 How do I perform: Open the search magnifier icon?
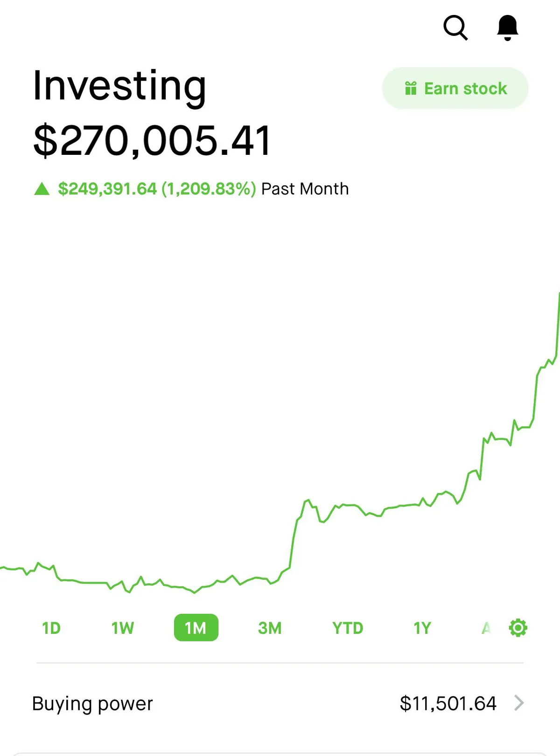click(455, 28)
